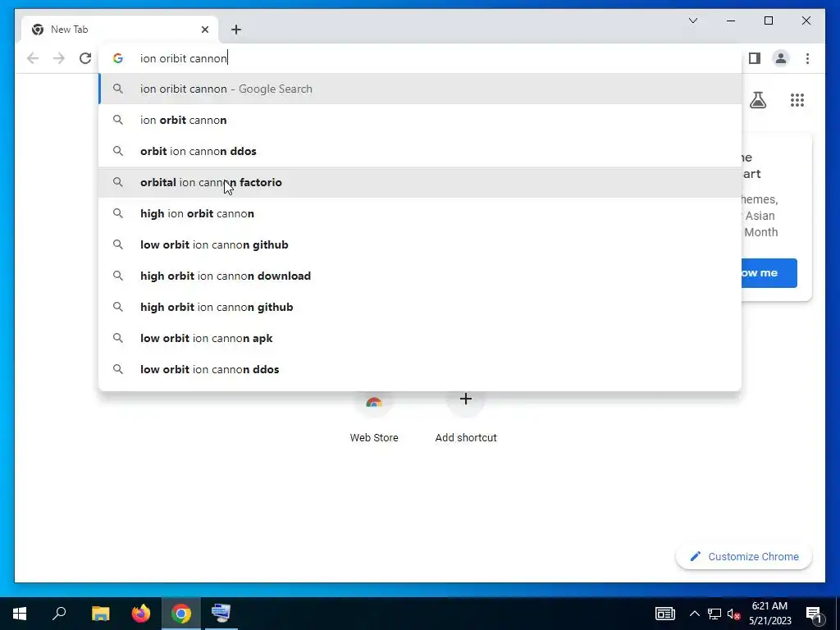Viewport: 840px width, 630px height.
Task: Click search icon beside 'low orbit ion cannon ddos'
Action: pyautogui.click(x=118, y=369)
